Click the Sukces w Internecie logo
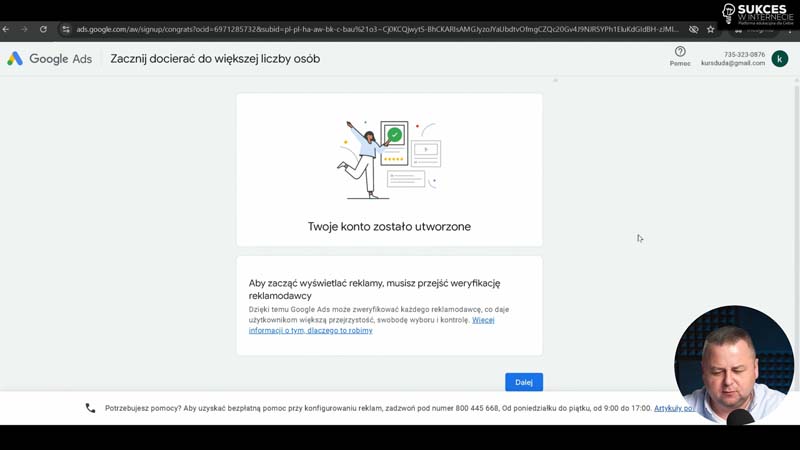Viewport: 800px width, 450px height. [757, 13]
